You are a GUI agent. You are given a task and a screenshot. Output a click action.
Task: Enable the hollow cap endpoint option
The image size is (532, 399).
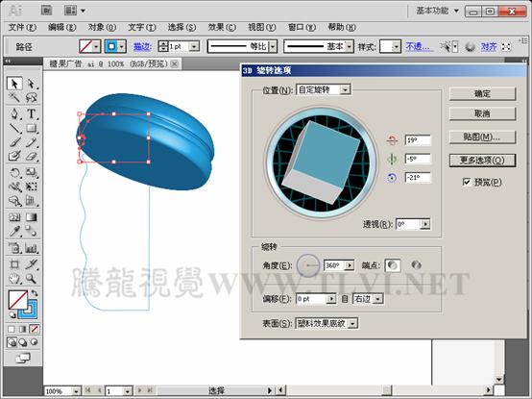point(416,264)
